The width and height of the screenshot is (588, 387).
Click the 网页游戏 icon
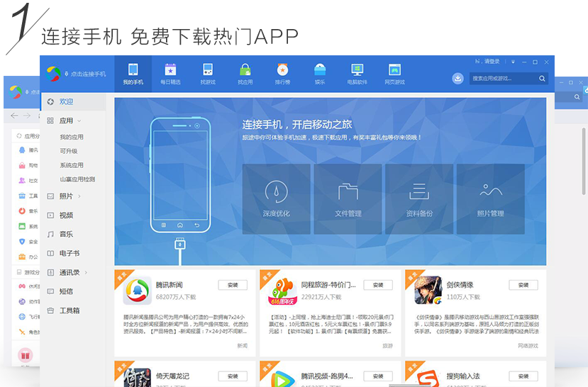(394, 69)
